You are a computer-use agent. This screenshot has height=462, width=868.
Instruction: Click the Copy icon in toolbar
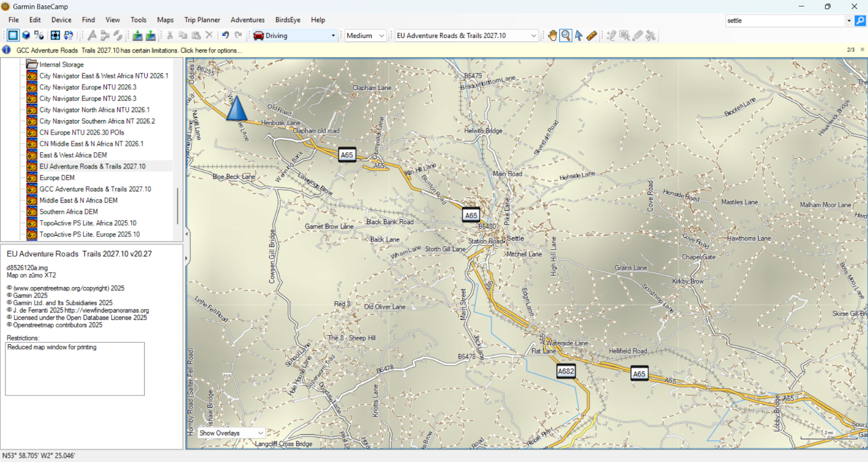(x=183, y=35)
